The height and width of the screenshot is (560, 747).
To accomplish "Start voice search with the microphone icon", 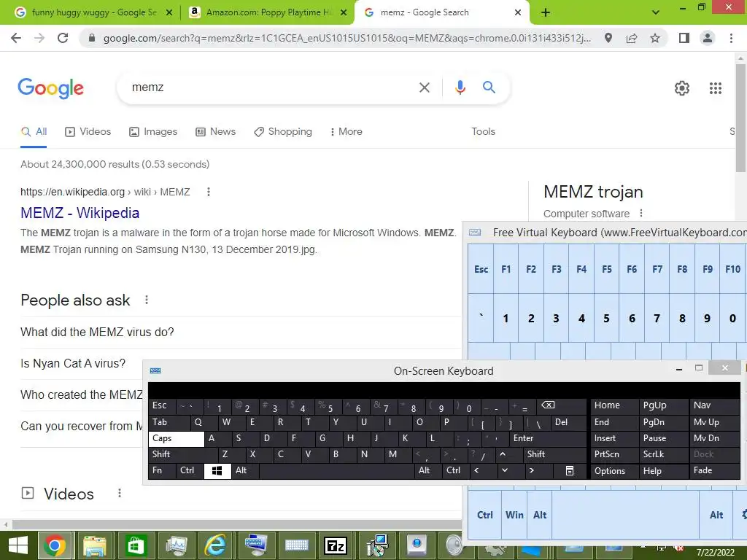I will click(460, 87).
